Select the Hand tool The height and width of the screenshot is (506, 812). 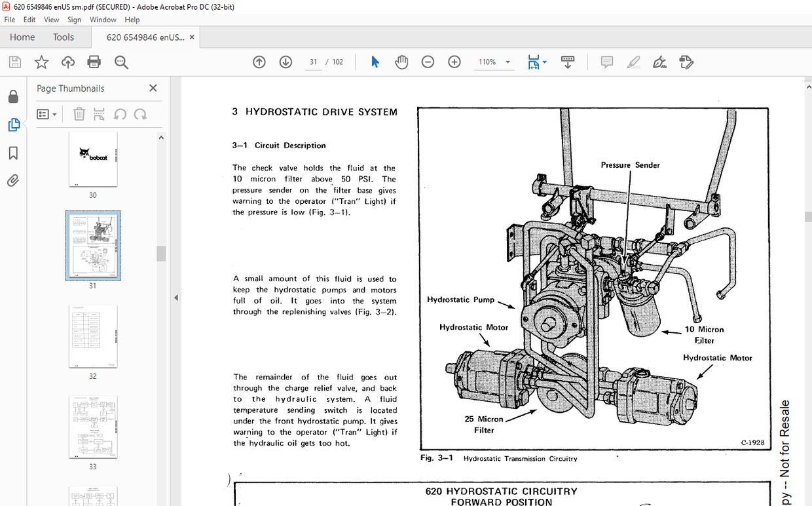pyautogui.click(x=401, y=62)
